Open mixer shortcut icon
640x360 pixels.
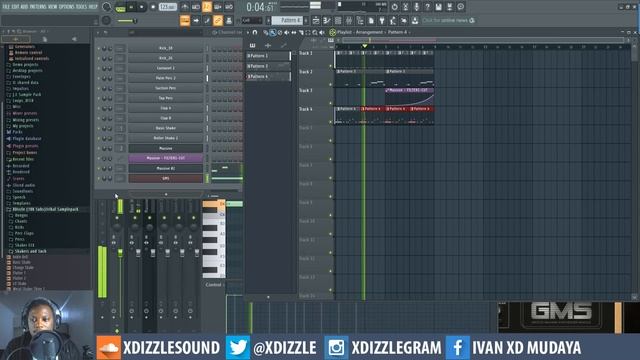coord(349,20)
